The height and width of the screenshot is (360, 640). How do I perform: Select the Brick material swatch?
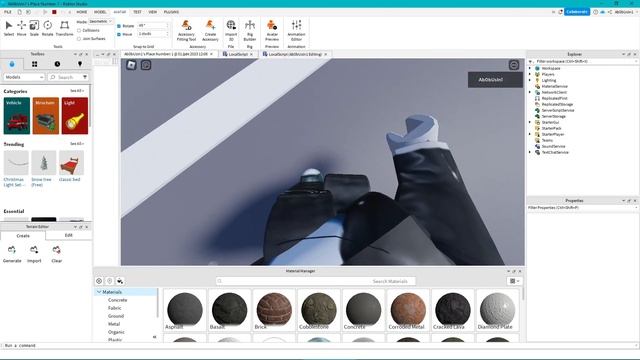[274, 310]
